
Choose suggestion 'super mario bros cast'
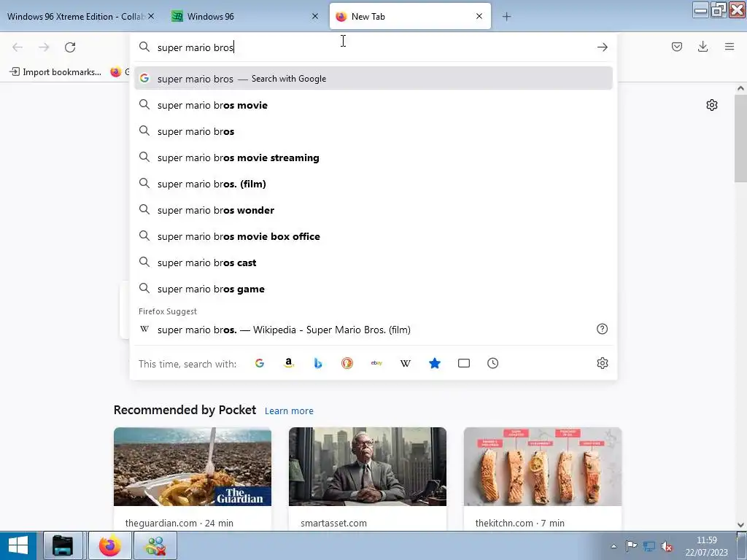point(373,262)
